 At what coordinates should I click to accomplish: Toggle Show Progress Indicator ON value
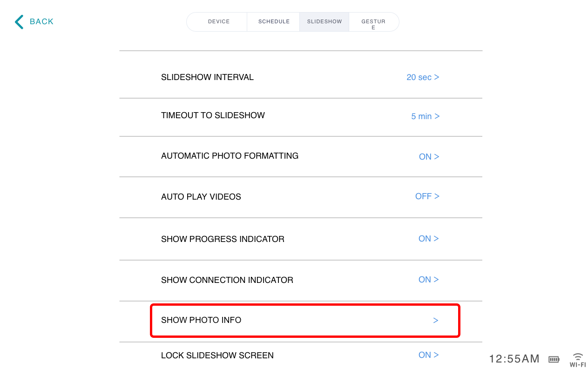click(x=428, y=239)
